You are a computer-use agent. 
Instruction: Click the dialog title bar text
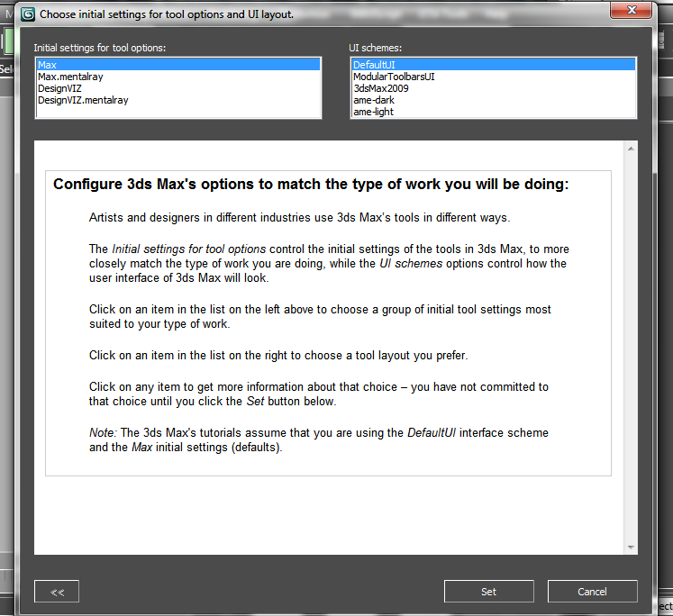(x=167, y=14)
